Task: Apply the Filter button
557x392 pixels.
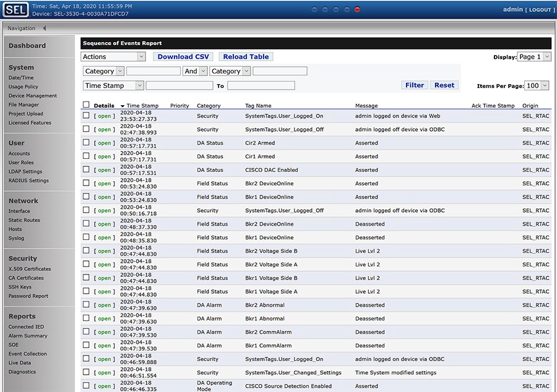Action: 415,85
